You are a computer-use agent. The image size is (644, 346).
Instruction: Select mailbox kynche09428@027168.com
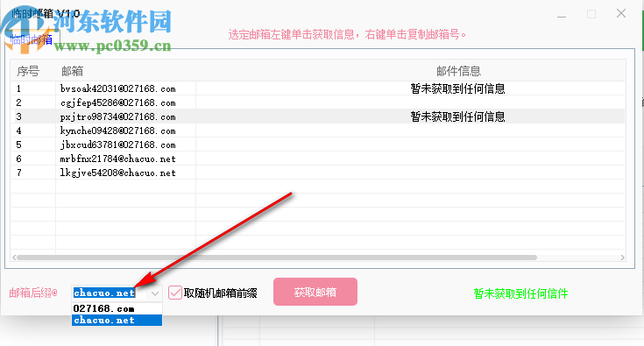tap(118, 131)
